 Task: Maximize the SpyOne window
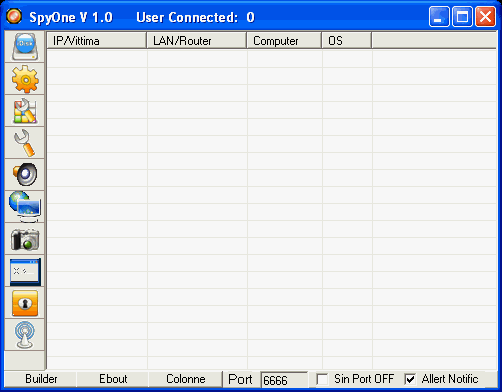pos(462,16)
